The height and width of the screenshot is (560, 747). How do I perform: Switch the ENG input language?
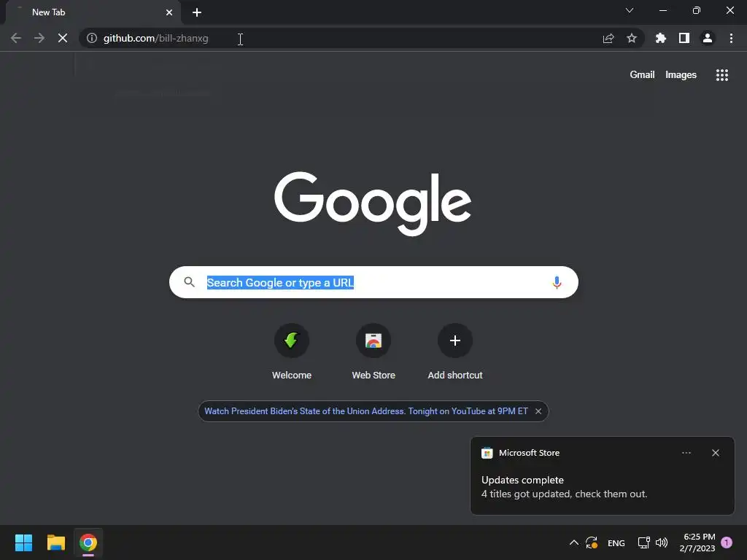click(616, 542)
